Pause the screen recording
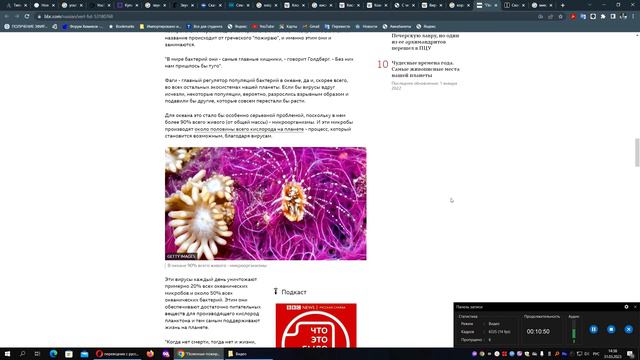Screen dimensions: 640x360 [x=593, y=329]
